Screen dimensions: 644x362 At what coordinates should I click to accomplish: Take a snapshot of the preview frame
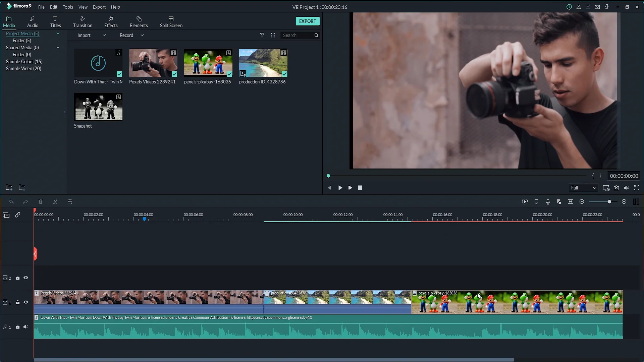[616, 188]
